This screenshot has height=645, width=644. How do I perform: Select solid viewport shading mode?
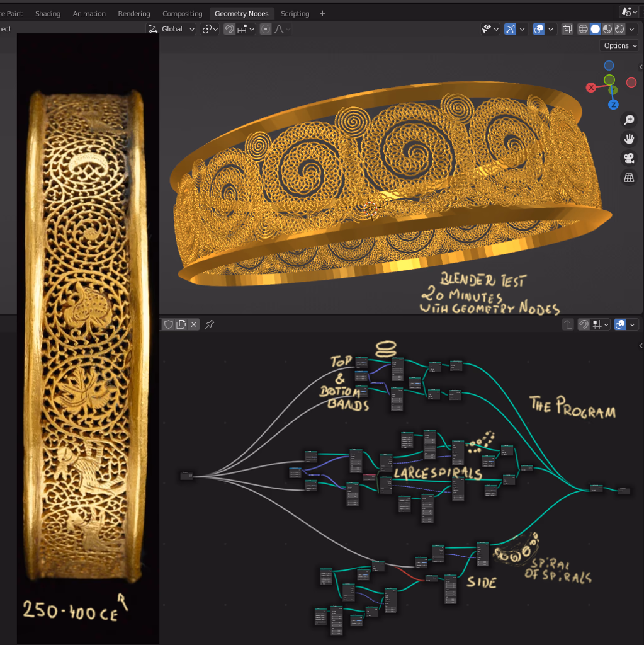point(595,29)
